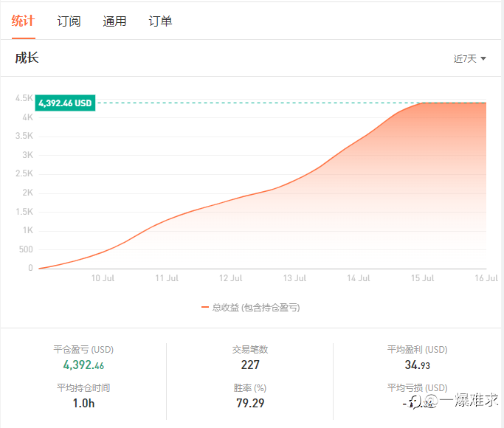Go to the 订单 tab

click(160, 21)
